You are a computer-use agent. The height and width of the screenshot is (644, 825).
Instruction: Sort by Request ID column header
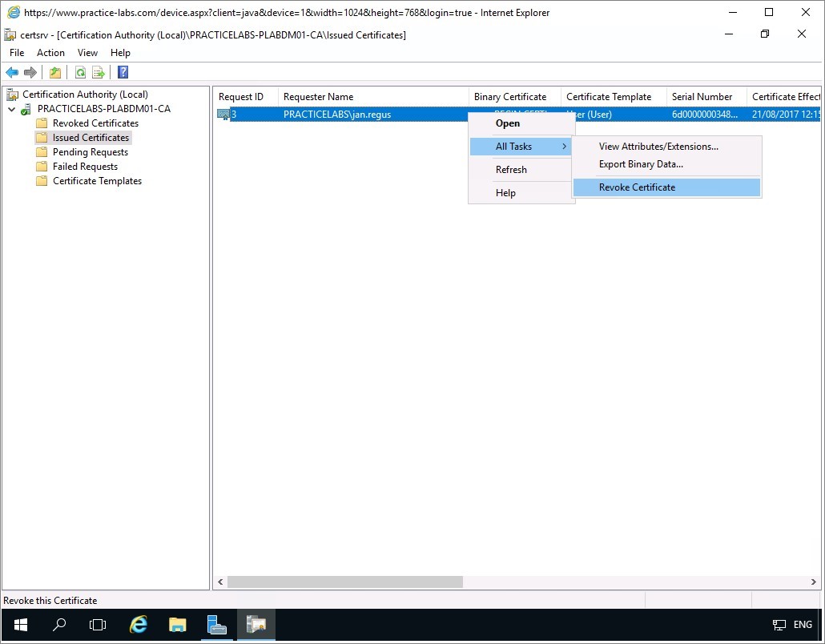(246, 97)
